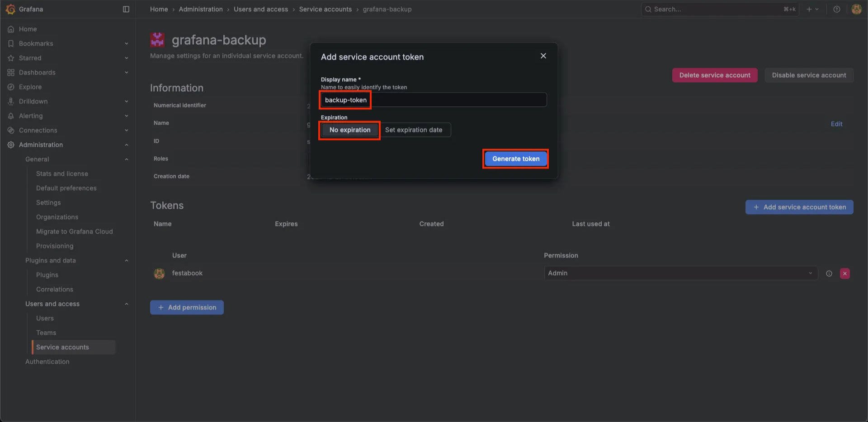This screenshot has height=422, width=868.
Task: Go to Home breadcrumb
Action: 159,9
